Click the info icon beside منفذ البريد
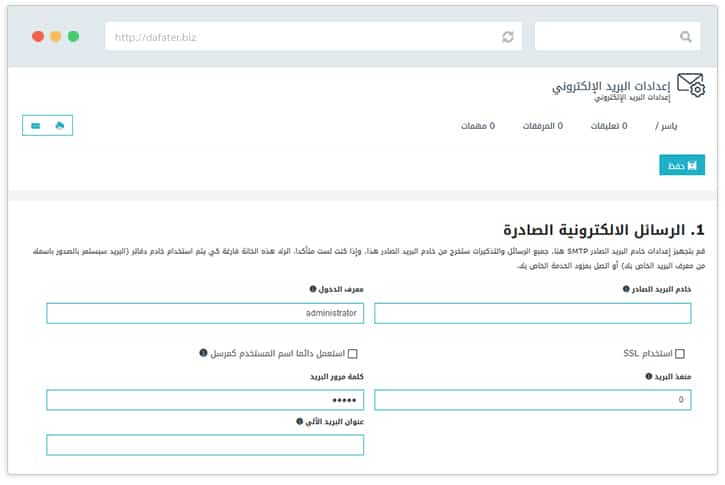The height and width of the screenshot is (485, 725). coord(649,376)
